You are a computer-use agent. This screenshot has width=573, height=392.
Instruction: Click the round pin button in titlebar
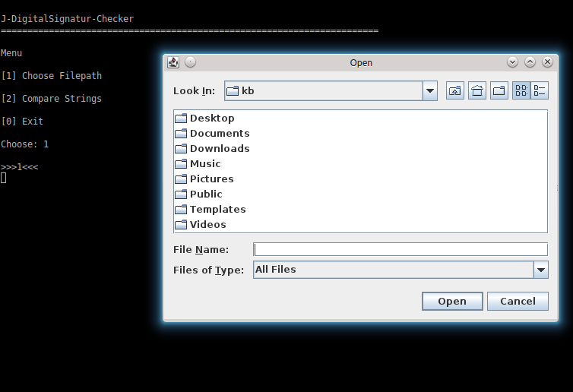(x=191, y=62)
